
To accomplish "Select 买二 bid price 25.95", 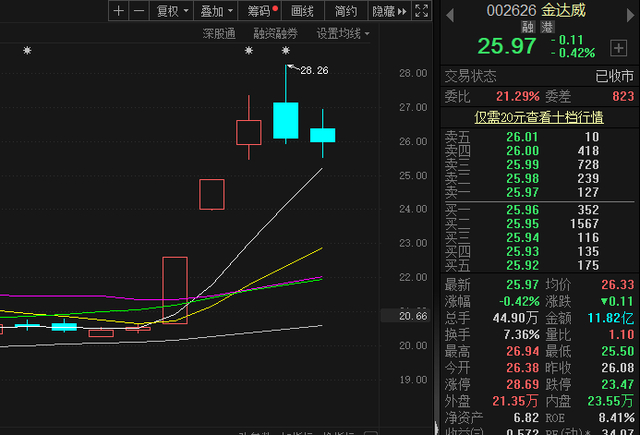I will (x=522, y=224).
